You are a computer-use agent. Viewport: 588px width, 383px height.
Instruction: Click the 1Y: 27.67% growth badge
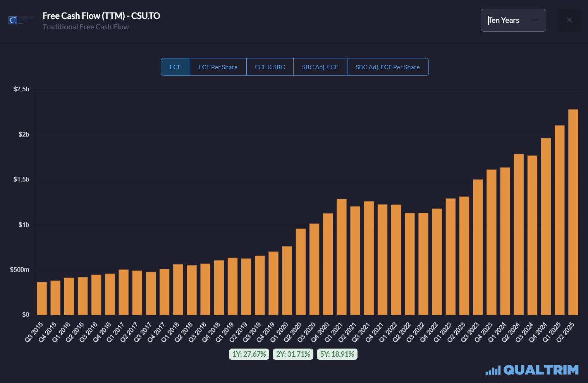tap(249, 354)
